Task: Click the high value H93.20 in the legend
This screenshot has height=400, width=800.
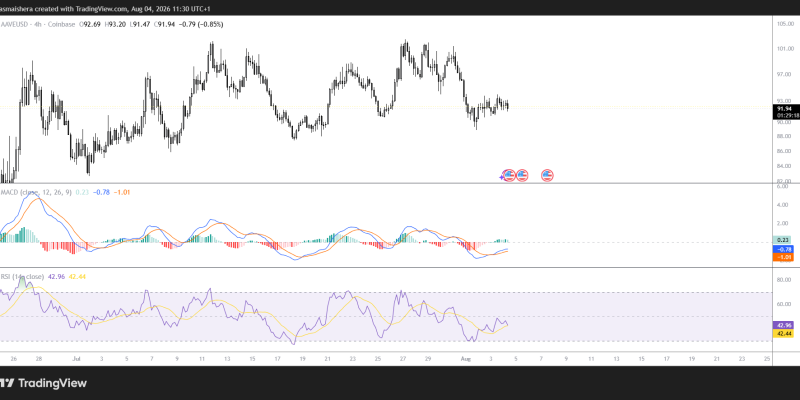Action: point(115,24)
